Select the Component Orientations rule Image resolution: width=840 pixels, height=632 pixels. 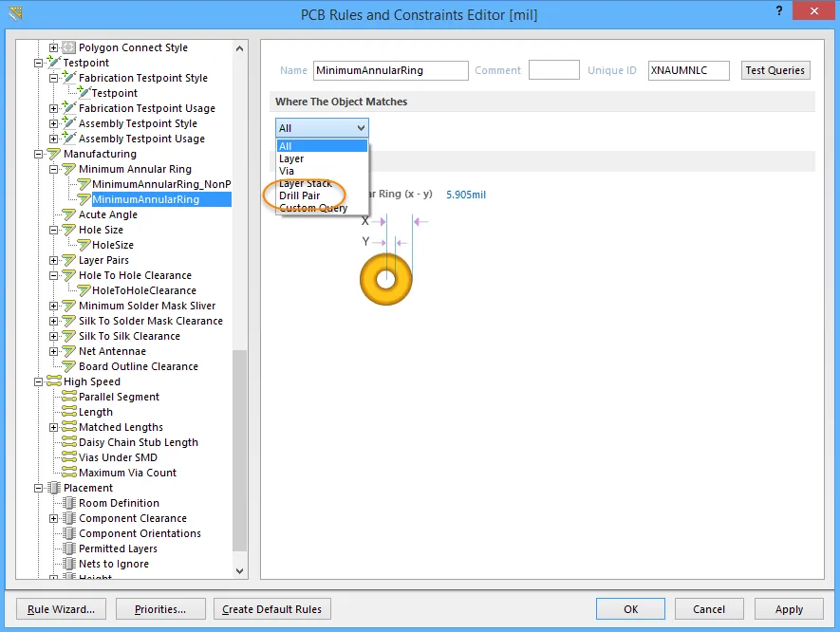(140, 533)
